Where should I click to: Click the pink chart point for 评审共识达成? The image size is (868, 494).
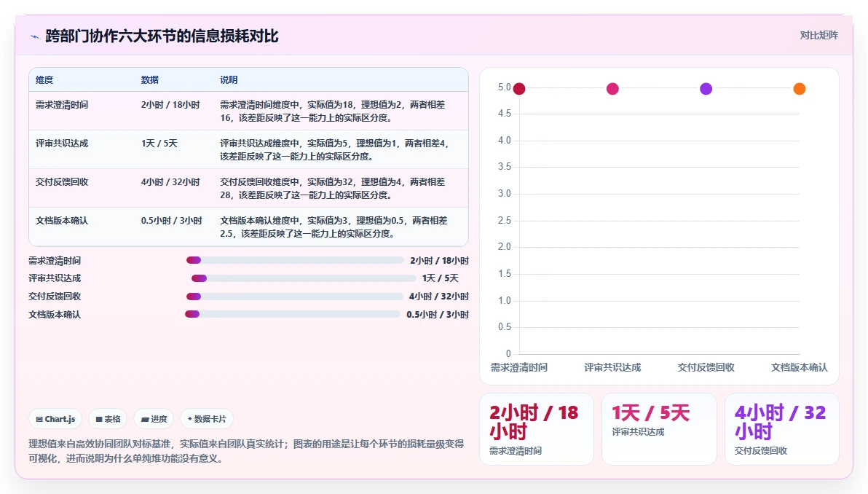612,89
